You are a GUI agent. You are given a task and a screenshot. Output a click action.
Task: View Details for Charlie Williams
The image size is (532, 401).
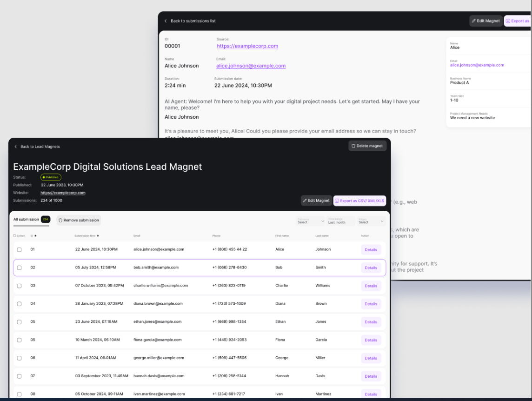pyautogui.click(x=371, y=286)
